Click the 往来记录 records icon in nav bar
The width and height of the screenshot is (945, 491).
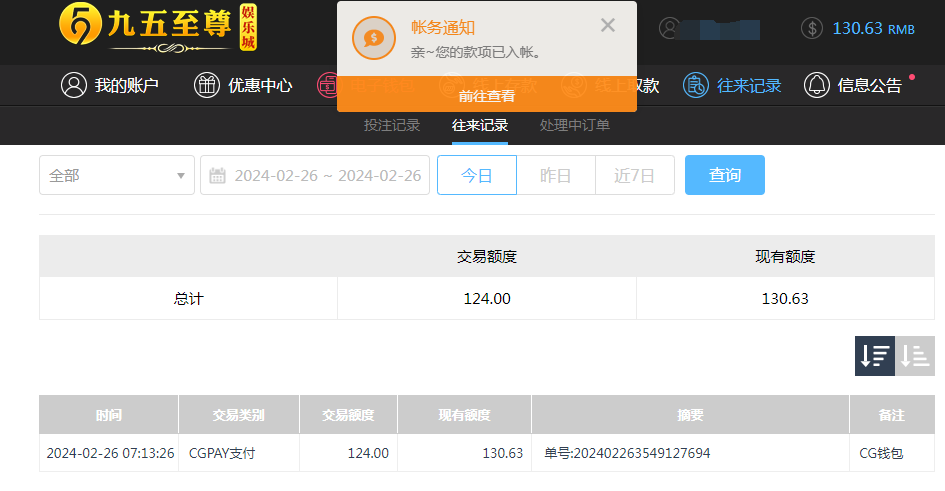click(695, 85)
